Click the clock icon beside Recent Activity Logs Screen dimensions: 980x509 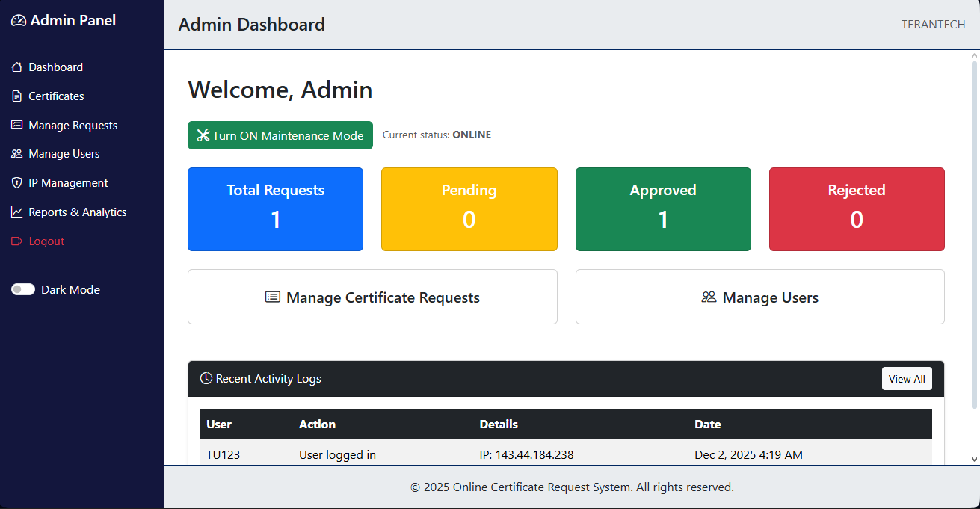[206, 378]
